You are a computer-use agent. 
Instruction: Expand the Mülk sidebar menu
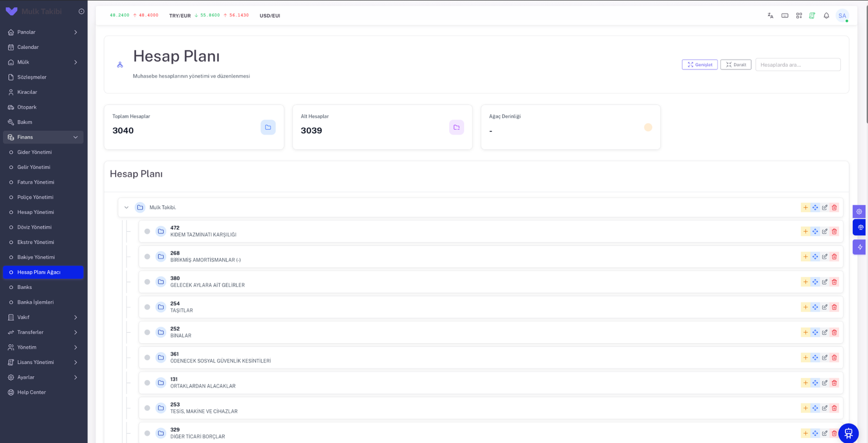(43, 62)
